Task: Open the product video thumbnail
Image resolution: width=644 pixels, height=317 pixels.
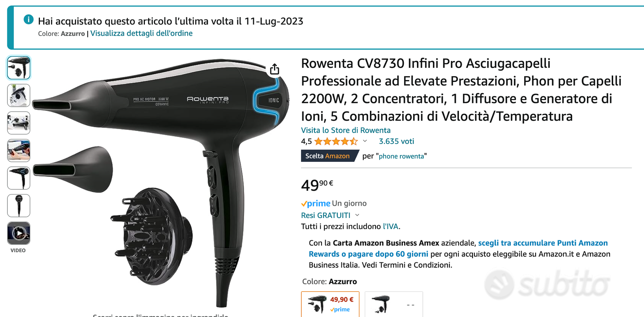Action: coord(19,233)
